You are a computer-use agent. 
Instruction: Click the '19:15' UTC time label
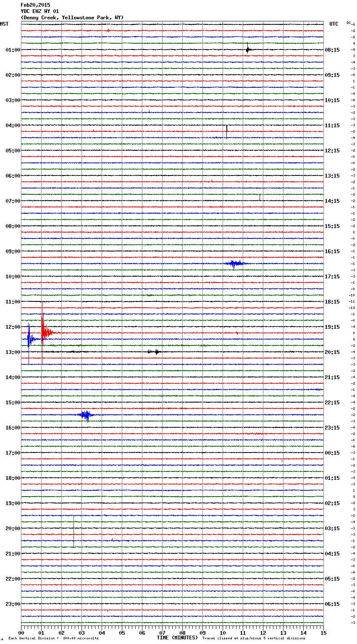pos(332,327)
